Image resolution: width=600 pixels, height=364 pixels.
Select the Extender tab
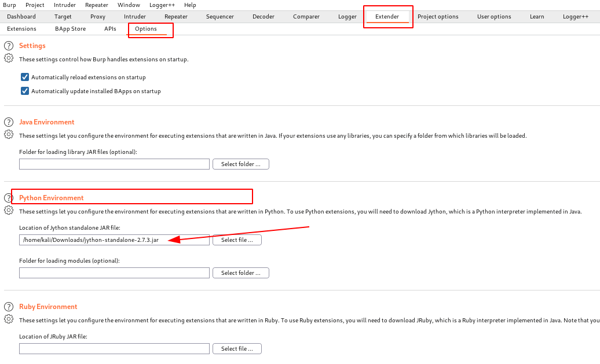[x=387, y=17]
